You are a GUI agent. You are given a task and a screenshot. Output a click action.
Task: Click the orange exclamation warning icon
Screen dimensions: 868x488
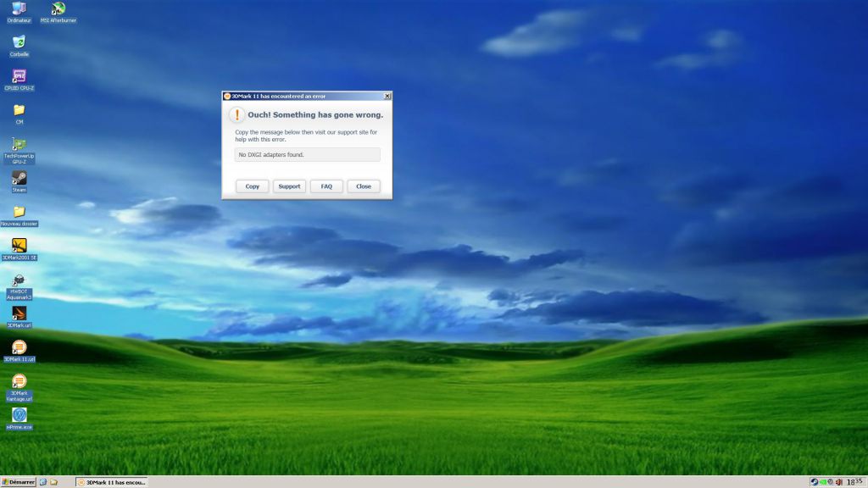237,114
